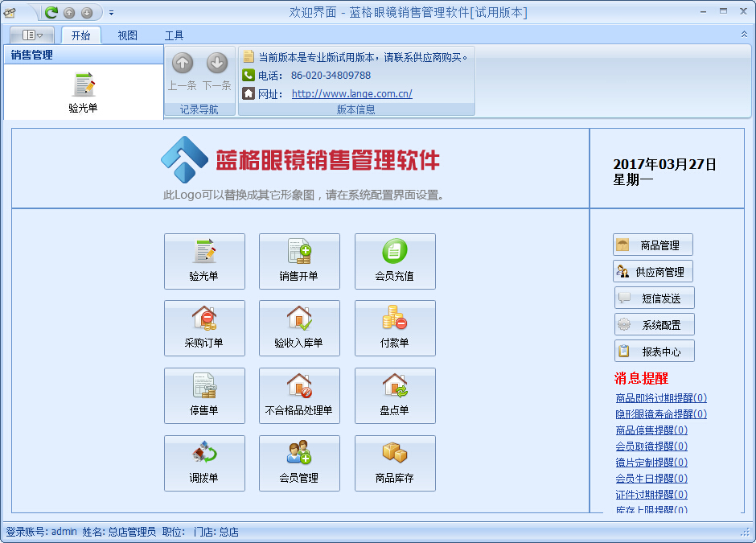Click the green refresh icon in quick access toolbar

click(51, 12)
